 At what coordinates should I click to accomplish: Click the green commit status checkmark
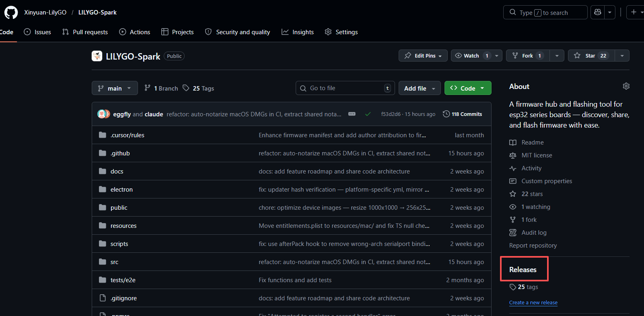click(368, 114)
